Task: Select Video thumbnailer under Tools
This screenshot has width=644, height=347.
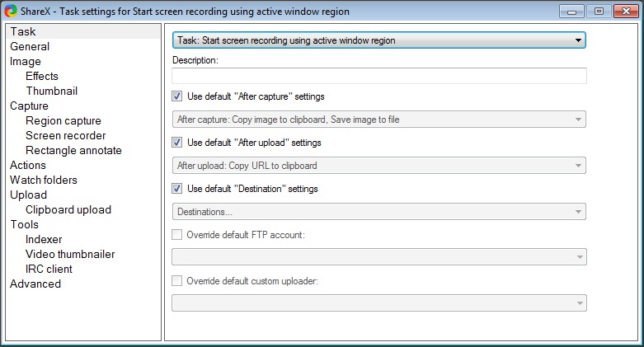Action: tap(70, 255)
